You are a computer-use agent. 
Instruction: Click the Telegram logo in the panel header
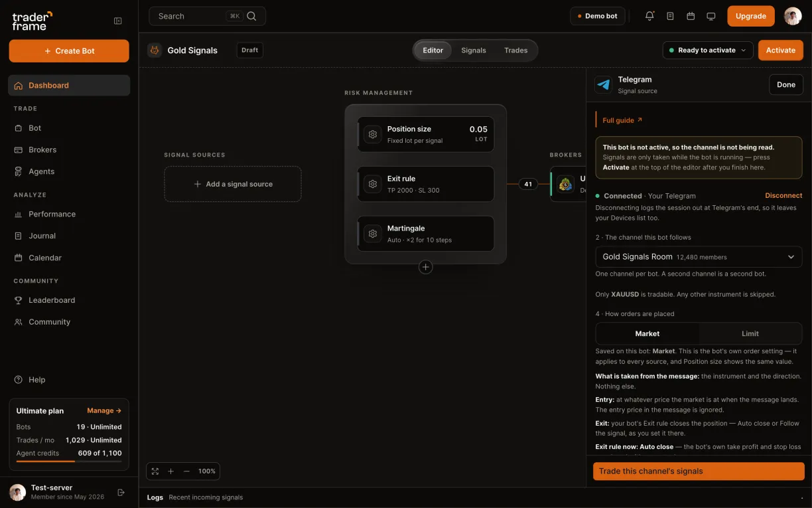click(x=604, y=84)
